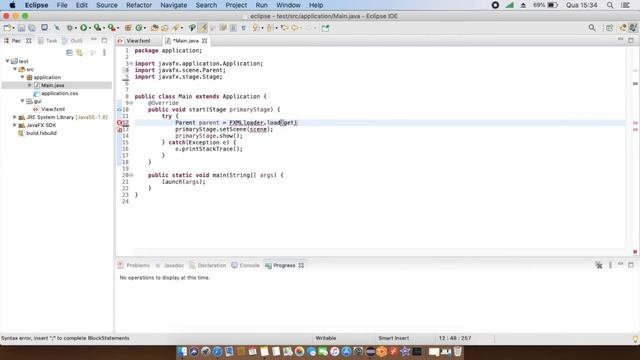
Task: Expand the Main.java tree node
Action: (x=30, y=85)
